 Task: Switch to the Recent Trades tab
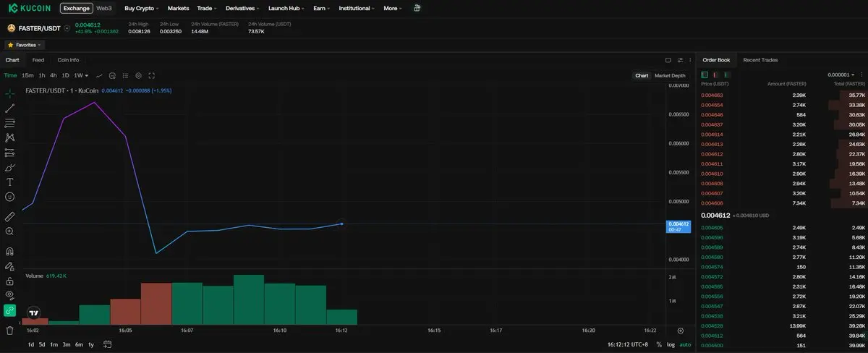pos(760,60)
